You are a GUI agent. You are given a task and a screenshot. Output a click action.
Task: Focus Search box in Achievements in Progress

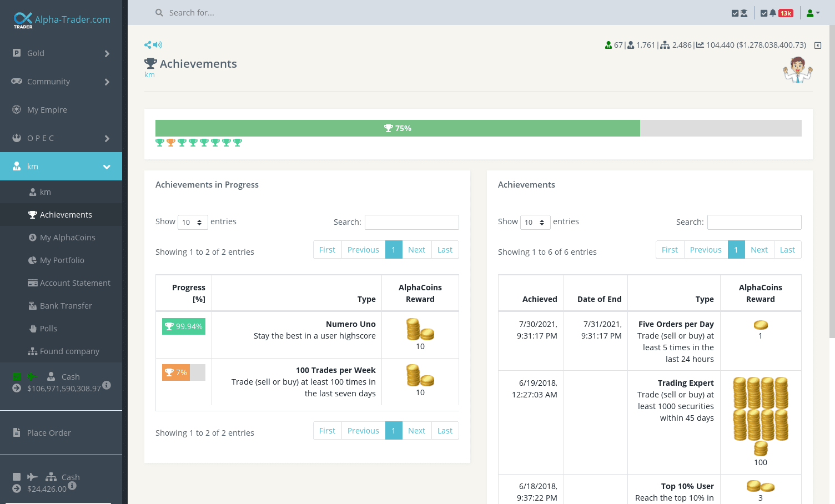click(x=412, y=222)
